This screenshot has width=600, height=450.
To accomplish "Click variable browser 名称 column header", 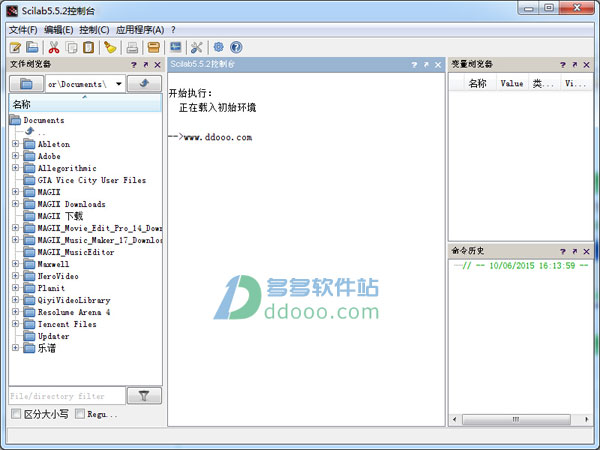I will (x=478, y=83).
